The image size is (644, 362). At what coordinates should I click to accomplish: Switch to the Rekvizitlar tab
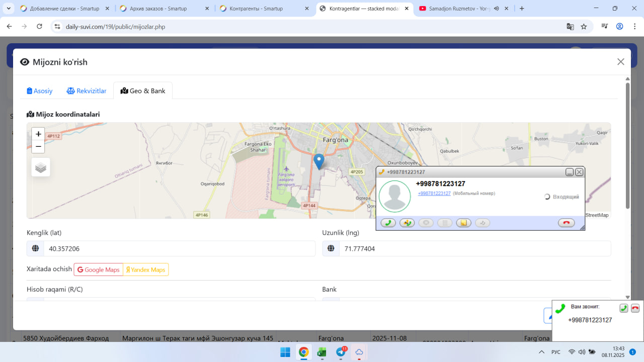(x=87, y=91)
